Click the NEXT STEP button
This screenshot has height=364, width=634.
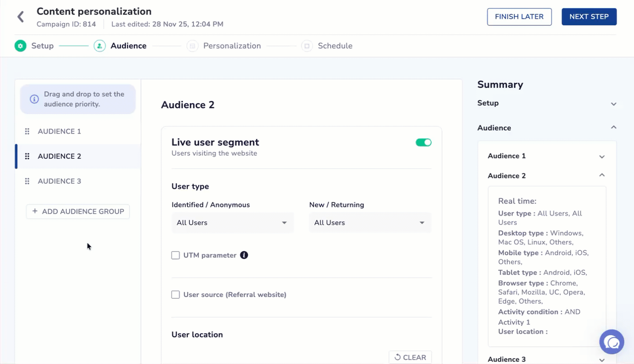click(589, 16)
